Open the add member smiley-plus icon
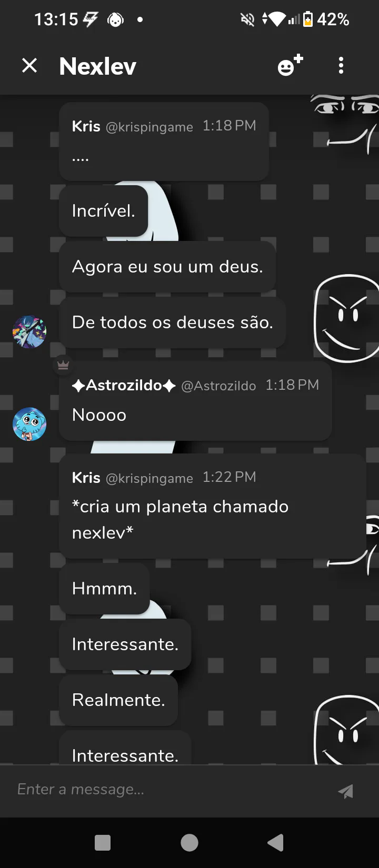The image size is (379, 868). click(x=291, y=66)
